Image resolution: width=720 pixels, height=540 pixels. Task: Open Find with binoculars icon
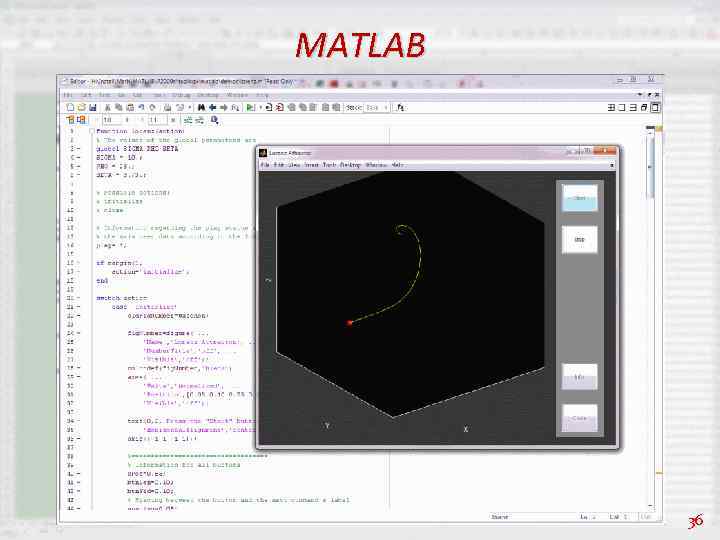pos(201,107)
